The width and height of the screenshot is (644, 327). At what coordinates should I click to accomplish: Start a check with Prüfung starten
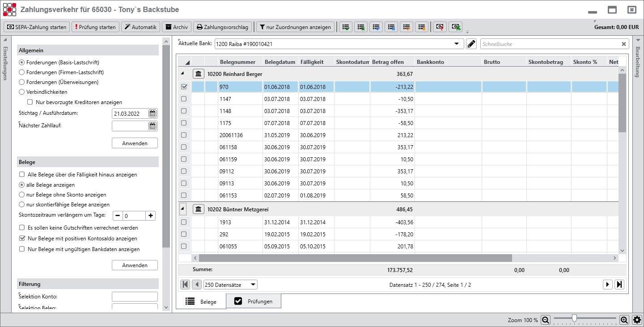coord(95,27)
